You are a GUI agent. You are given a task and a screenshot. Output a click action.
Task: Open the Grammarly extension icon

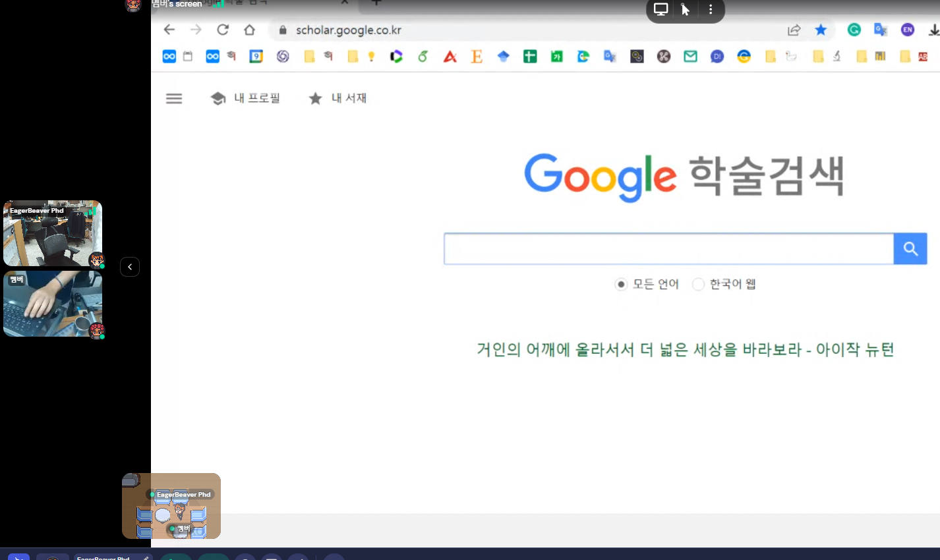(x=854, y=30)
